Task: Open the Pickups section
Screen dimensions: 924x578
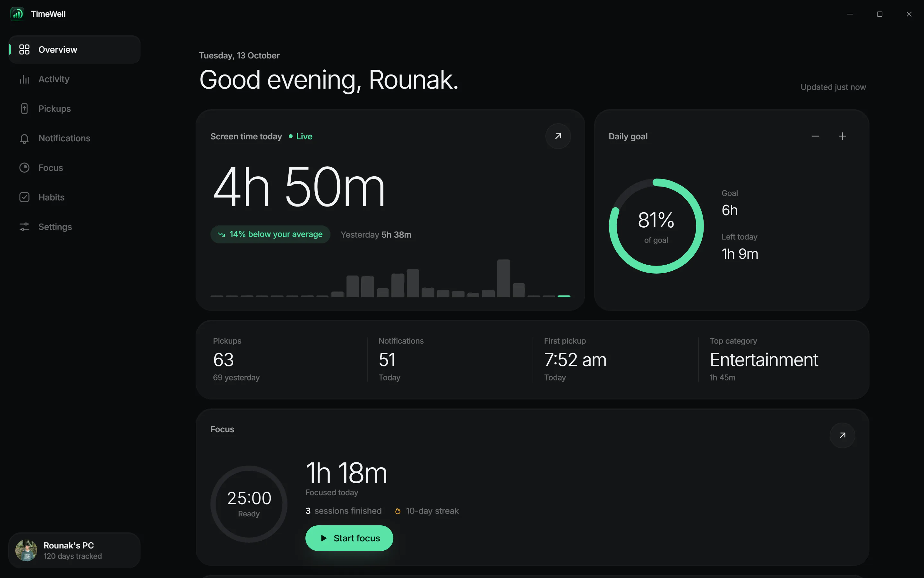Action: [x=74, y=109]
